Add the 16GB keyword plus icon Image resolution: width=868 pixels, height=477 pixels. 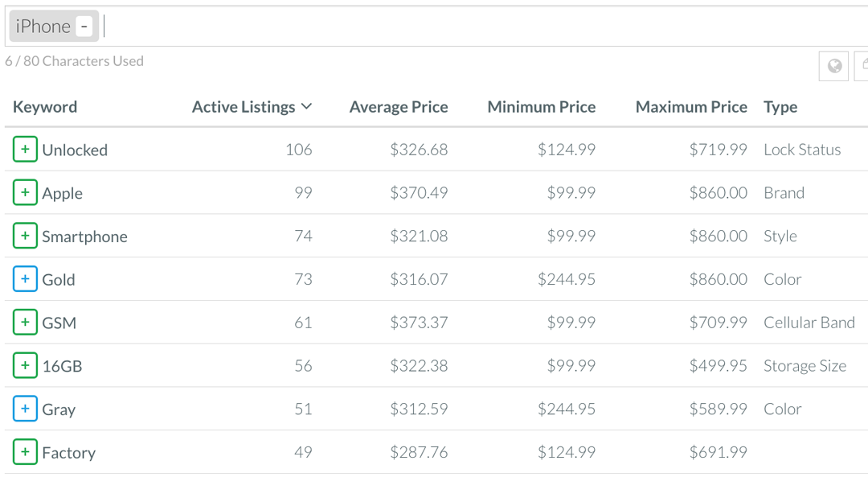[x=25, y=365]
